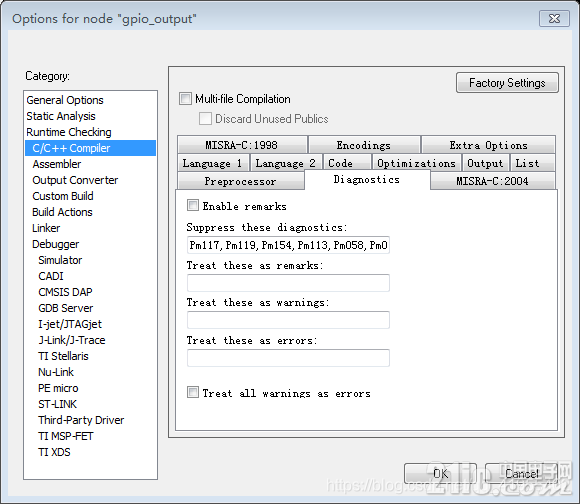Select PE micro debugger driver

point(58,388)
